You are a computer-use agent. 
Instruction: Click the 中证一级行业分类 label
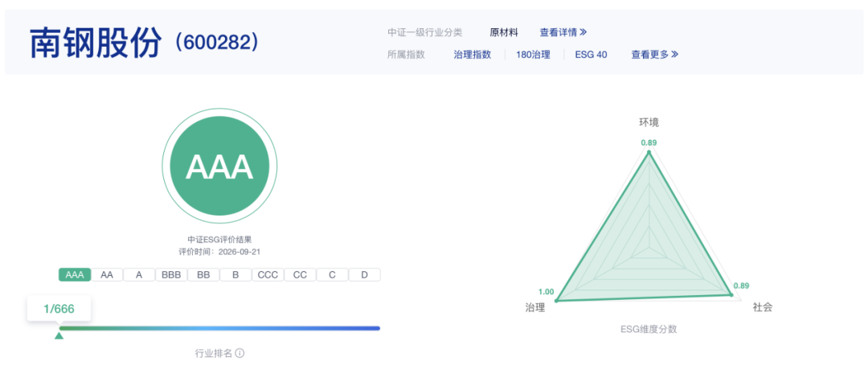[424, 32]
